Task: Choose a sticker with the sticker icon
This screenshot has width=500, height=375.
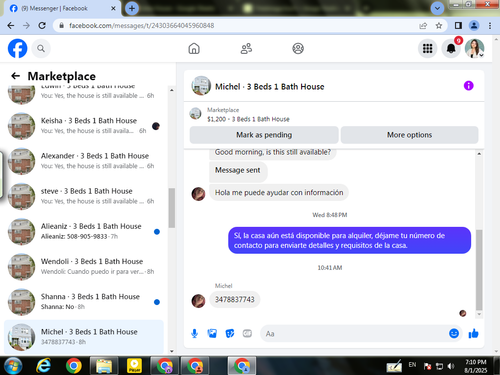Action: pos(230,333)
